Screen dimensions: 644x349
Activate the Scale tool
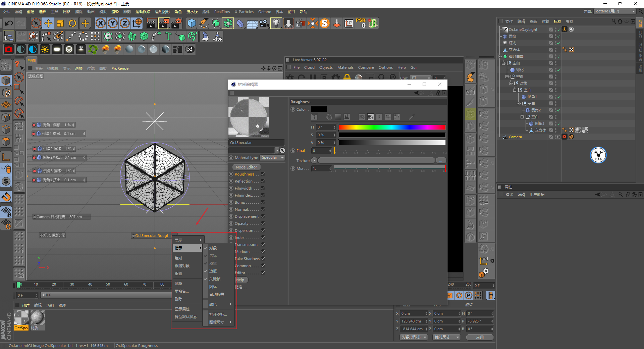click(60, 23)
